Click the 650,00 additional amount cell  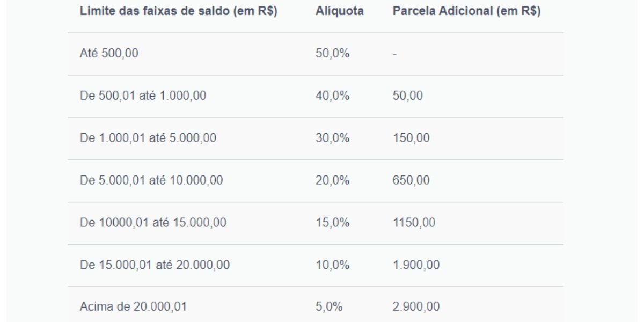tap(411, 180)
